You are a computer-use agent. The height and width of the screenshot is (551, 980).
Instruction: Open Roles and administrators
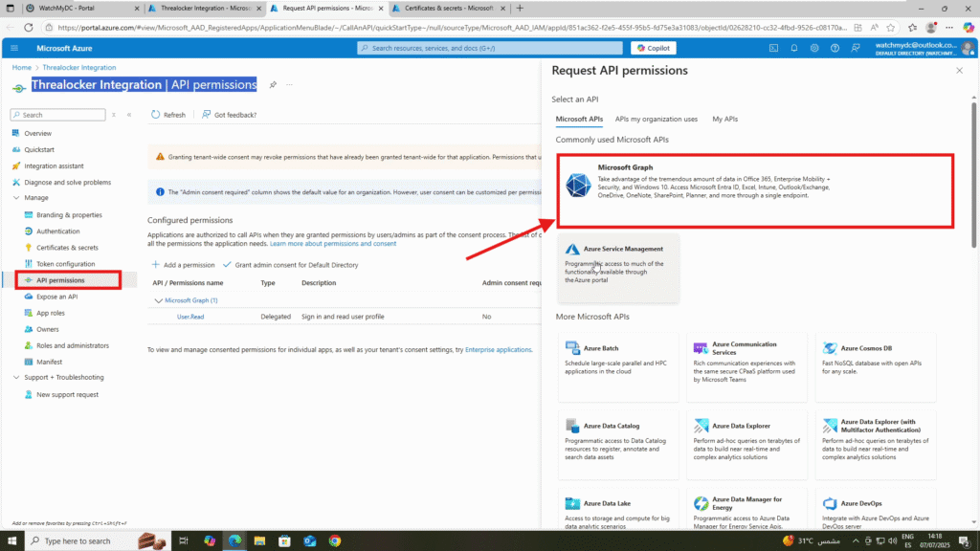click(x=73, y=344)
